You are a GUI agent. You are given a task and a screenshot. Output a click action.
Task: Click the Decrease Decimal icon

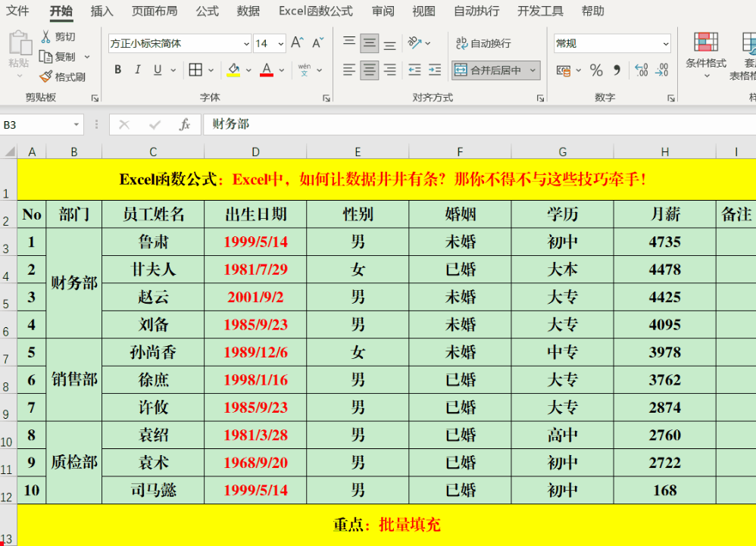pyautogui.click(x=661, y=70)
